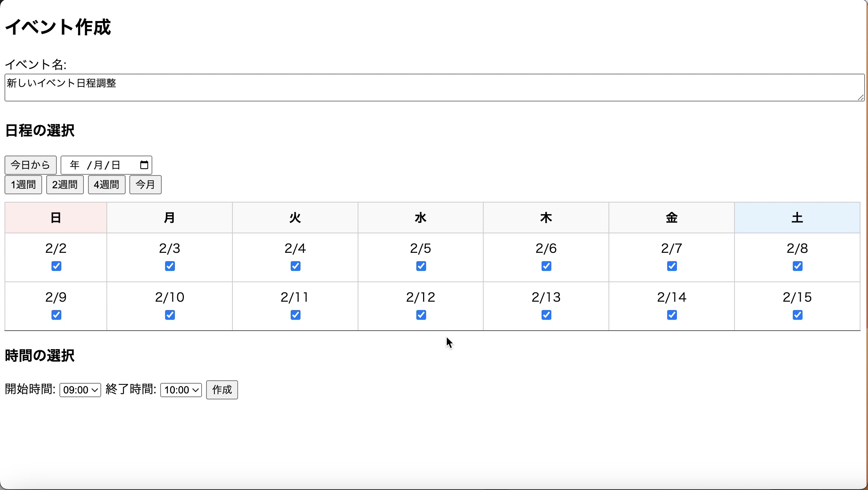The height and width of the screenshot is (490, 868).
Task: Uncheck the 2/15 checkbox
Action: click(797, 315)
